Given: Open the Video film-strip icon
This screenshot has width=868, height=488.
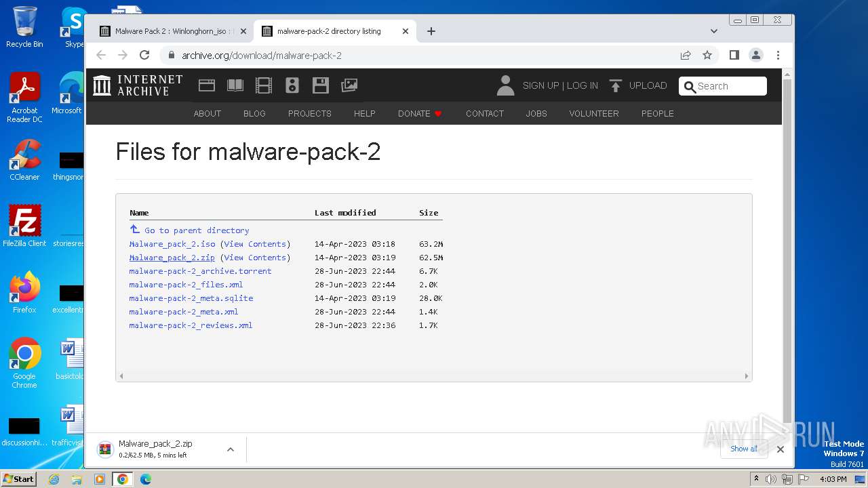Looking at the screenshot, I should [264, 85].
